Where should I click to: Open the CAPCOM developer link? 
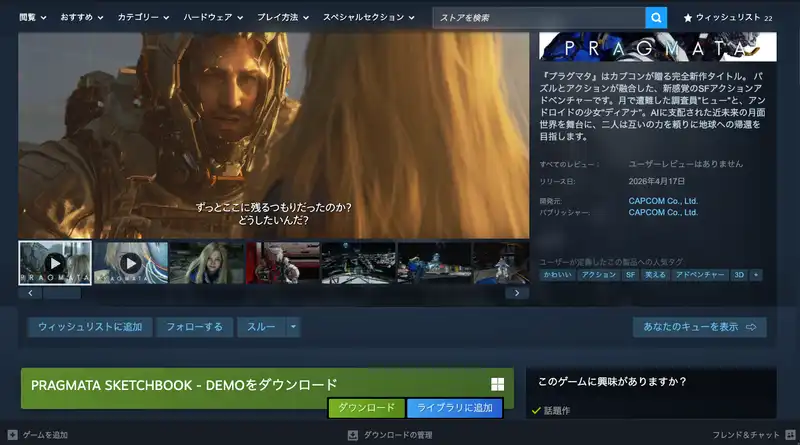click(663, 201)
